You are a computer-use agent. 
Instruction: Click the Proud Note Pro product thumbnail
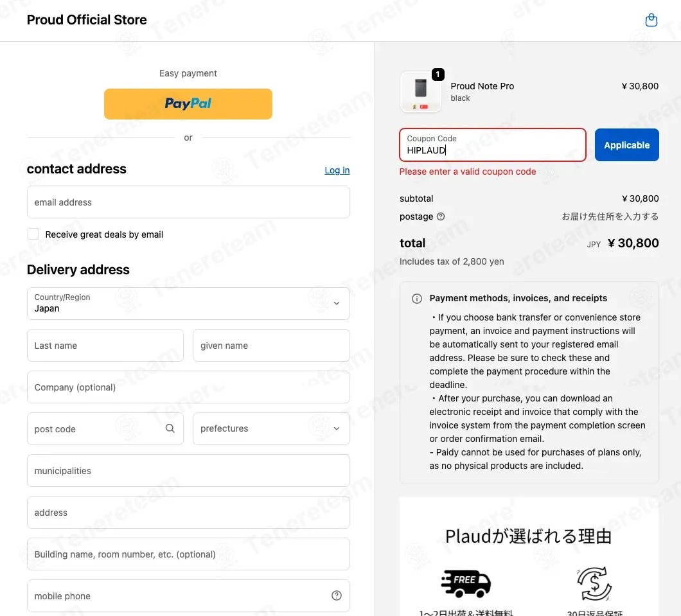(420, 92)
